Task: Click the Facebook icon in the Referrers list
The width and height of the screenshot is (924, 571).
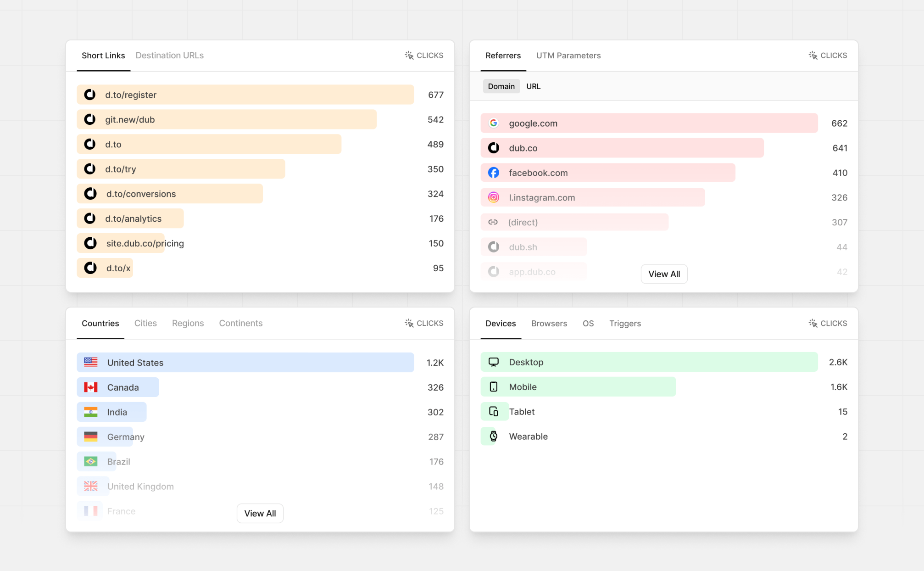Action: coord(493,173)
